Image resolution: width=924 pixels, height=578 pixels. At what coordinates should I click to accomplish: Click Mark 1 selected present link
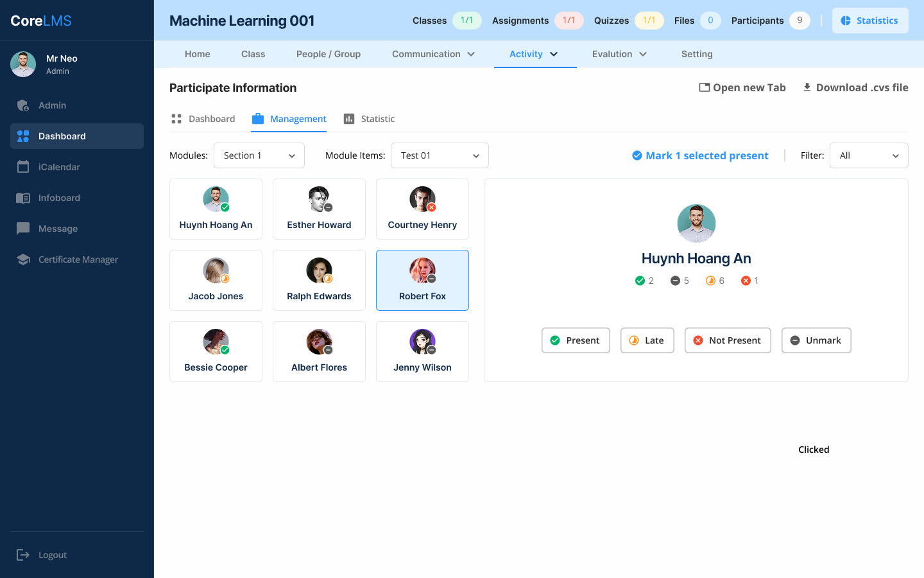pos(700,155)
